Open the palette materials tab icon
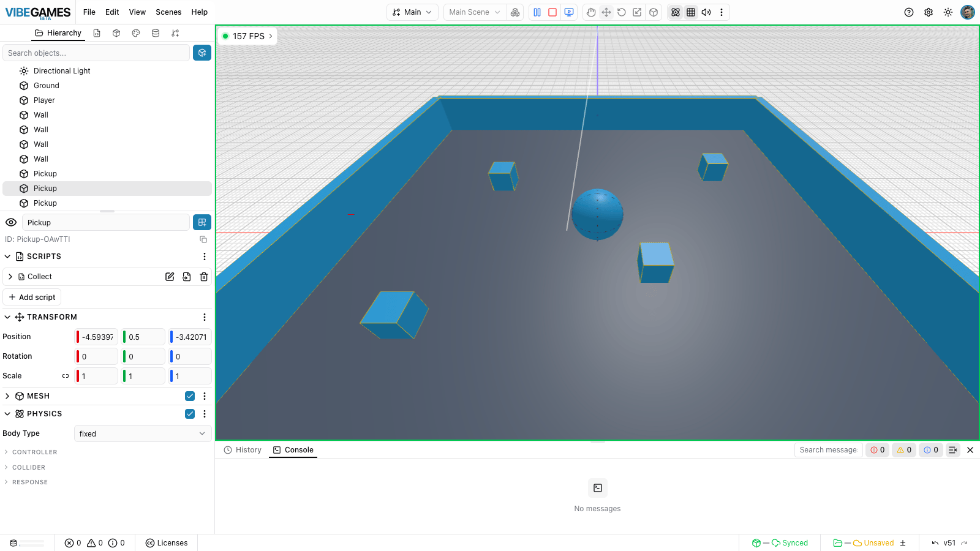The width and height of the screenshot is (980, 551). 136,33
